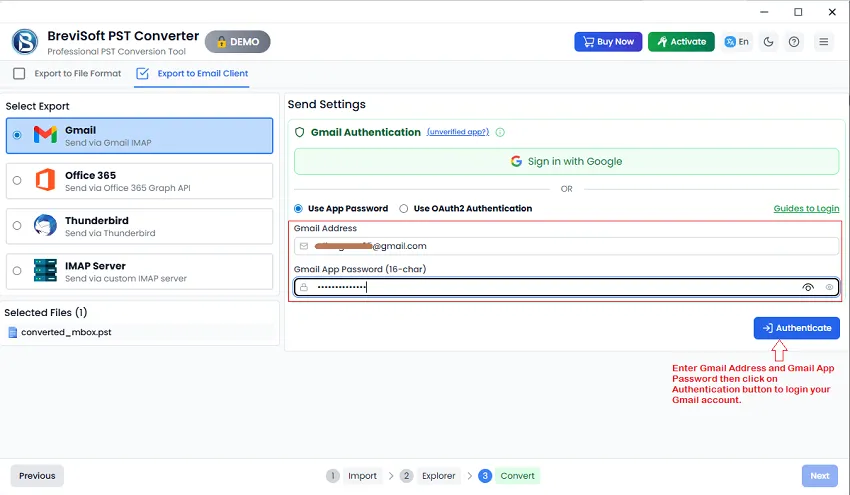This screenshot has height=495, width=850.
Task: Click the Previous button
Action: (37, 475)
